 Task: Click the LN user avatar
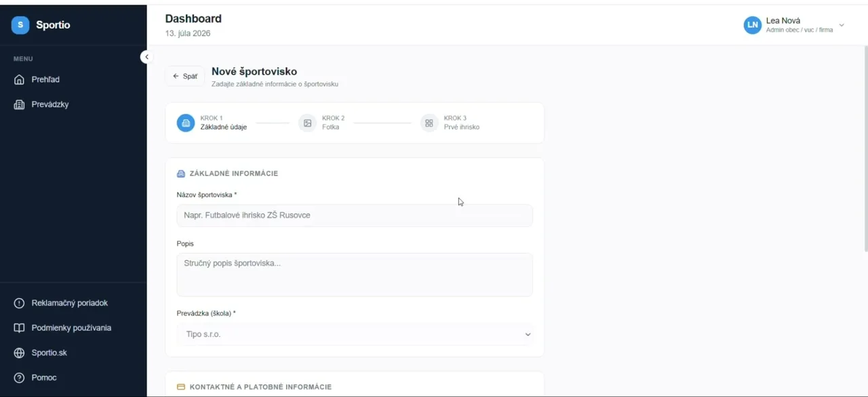tap(753, 25)
